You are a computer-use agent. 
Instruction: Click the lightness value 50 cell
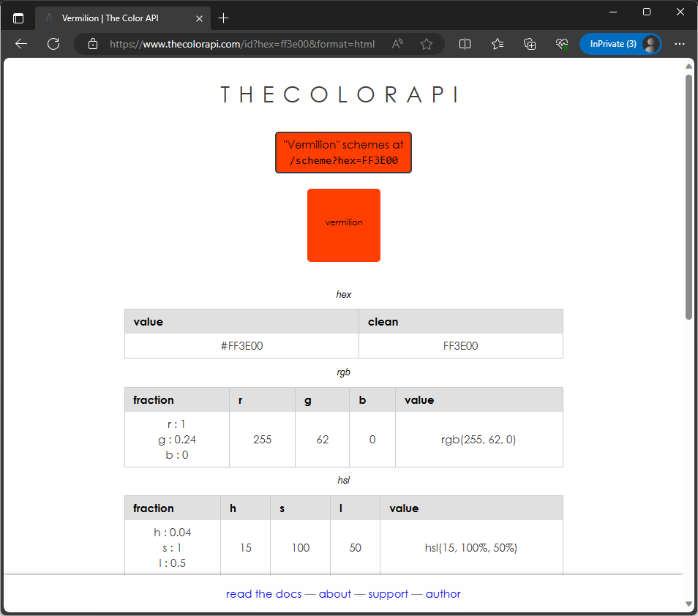[356, 548]
